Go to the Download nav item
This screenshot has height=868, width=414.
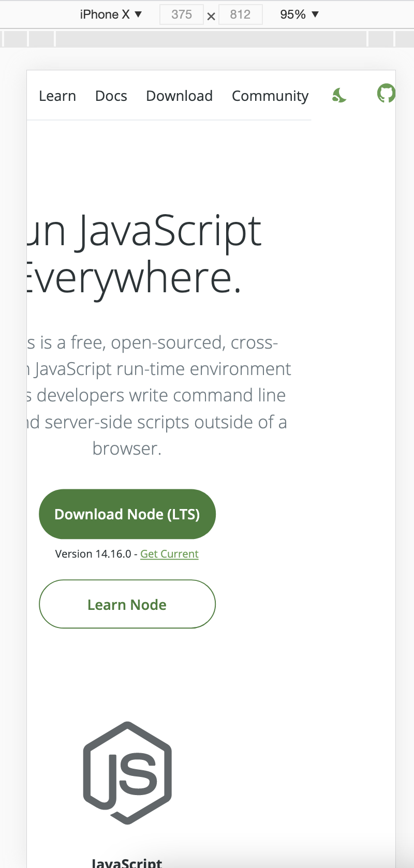pos(180,96)
